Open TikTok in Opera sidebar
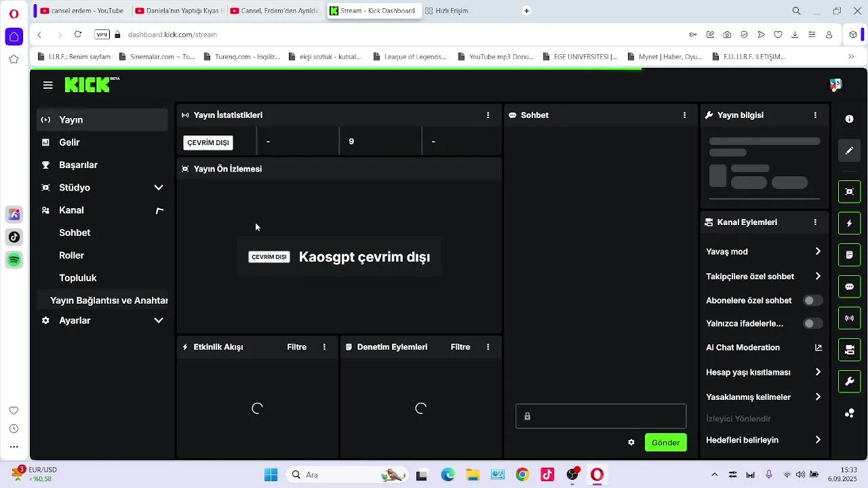 coord(14,237)
